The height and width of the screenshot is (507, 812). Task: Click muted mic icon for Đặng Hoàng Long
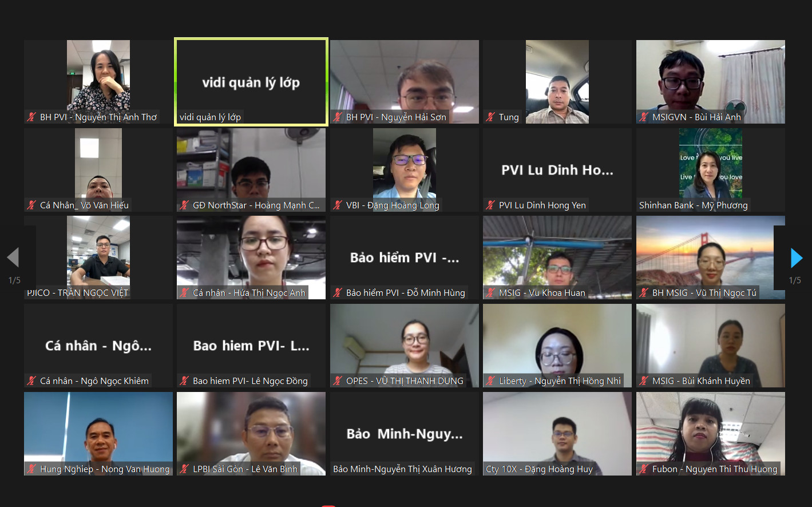click(x=338, y=205)
